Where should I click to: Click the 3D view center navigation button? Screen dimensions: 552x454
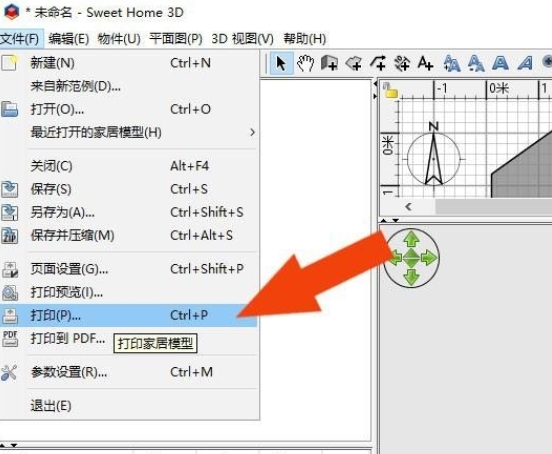point(411,258)
